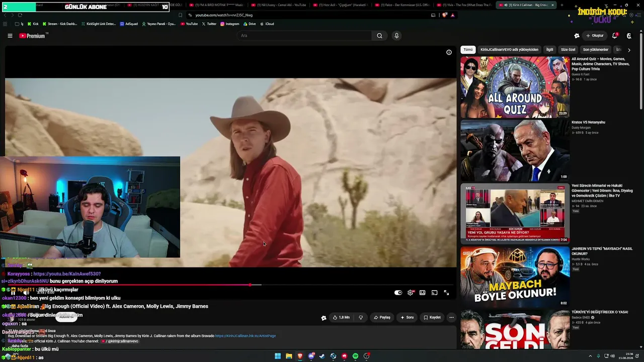Image resolution: width=644 pixels, height=362 pixels.
Task: Click the browser address bar URL
Action: [224, 15]
